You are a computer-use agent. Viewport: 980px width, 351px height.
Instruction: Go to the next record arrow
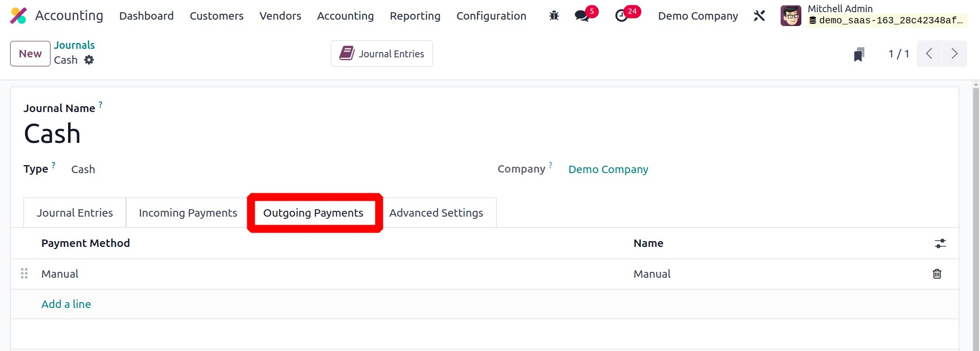click(x=954, y=54)
